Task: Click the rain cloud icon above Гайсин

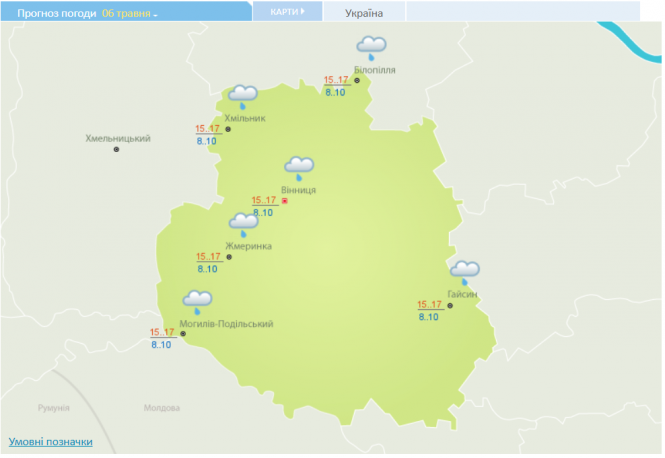Action: tap(464, 271)
